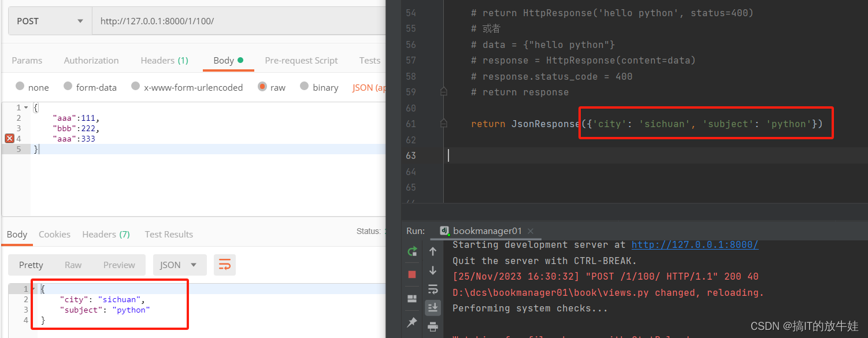Open the response Body tab

tap(17, 235)
